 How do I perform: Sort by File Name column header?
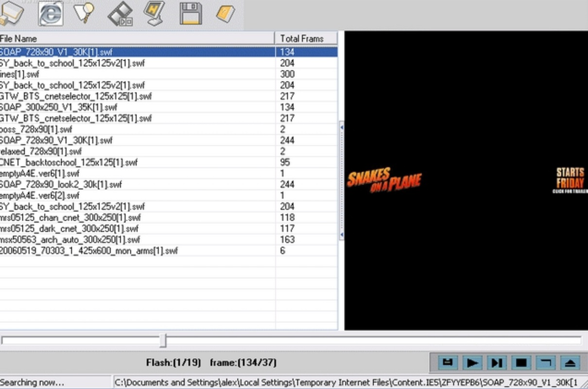click(137, 38)
